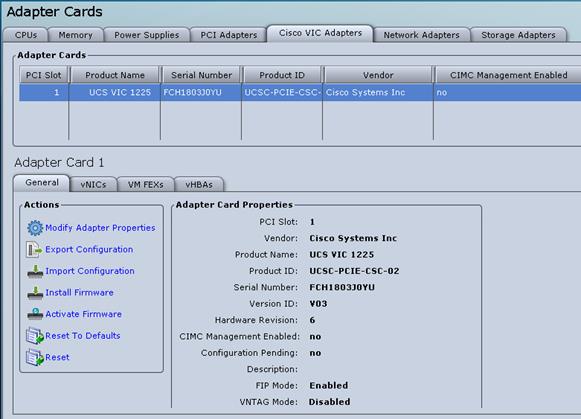Click the Export Configuration document icon

pos(34,249)
